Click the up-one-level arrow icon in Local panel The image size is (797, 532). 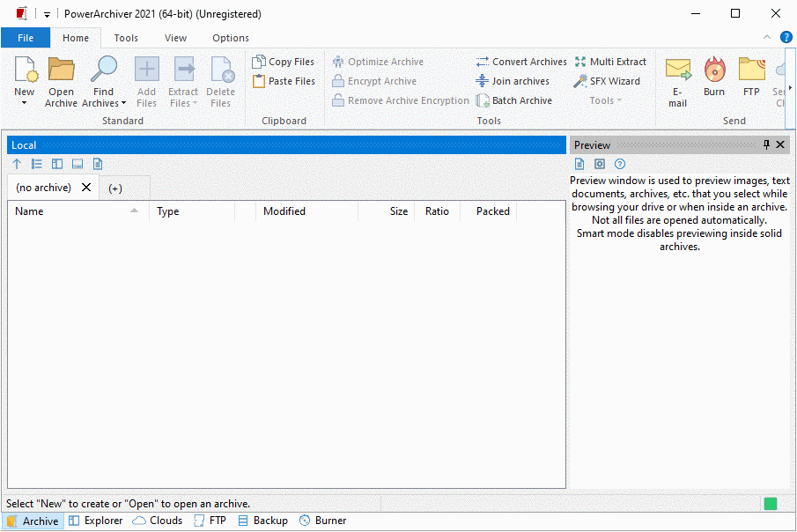[x=17, y=164]
